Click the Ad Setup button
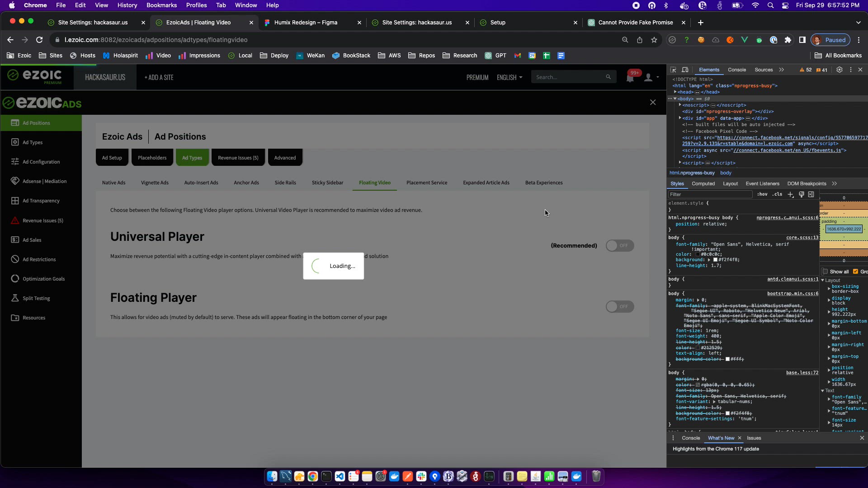Screen dimensions: 868x488 (112, 158)
